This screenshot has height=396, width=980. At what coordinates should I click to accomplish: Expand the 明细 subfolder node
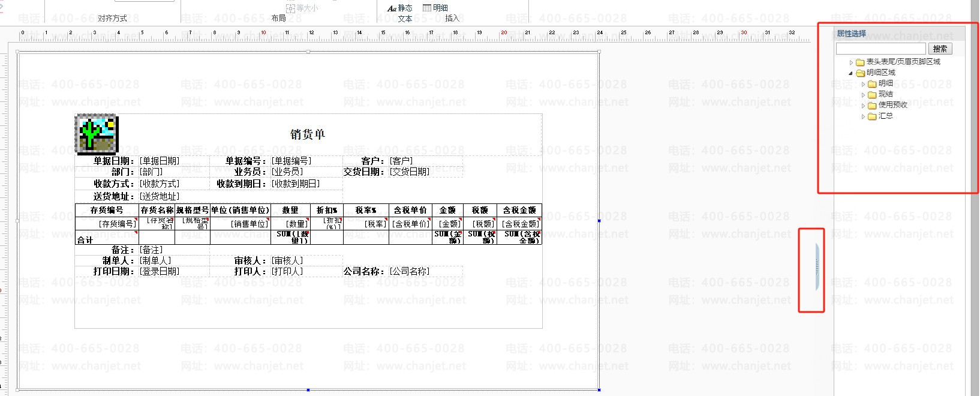[864, 84]
